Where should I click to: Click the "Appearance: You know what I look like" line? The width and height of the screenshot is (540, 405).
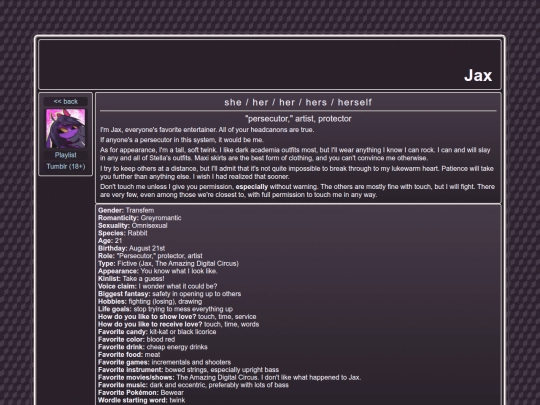point(158,271)
